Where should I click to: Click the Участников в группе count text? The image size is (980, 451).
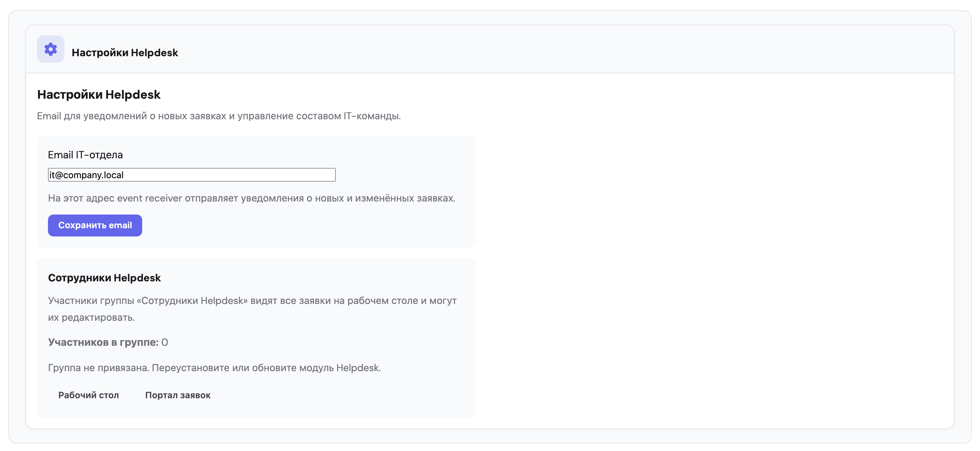(x=108, y=342)
